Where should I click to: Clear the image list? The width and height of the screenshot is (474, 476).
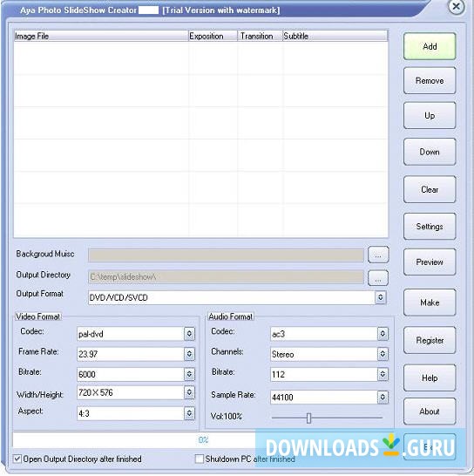coord(430,189)
